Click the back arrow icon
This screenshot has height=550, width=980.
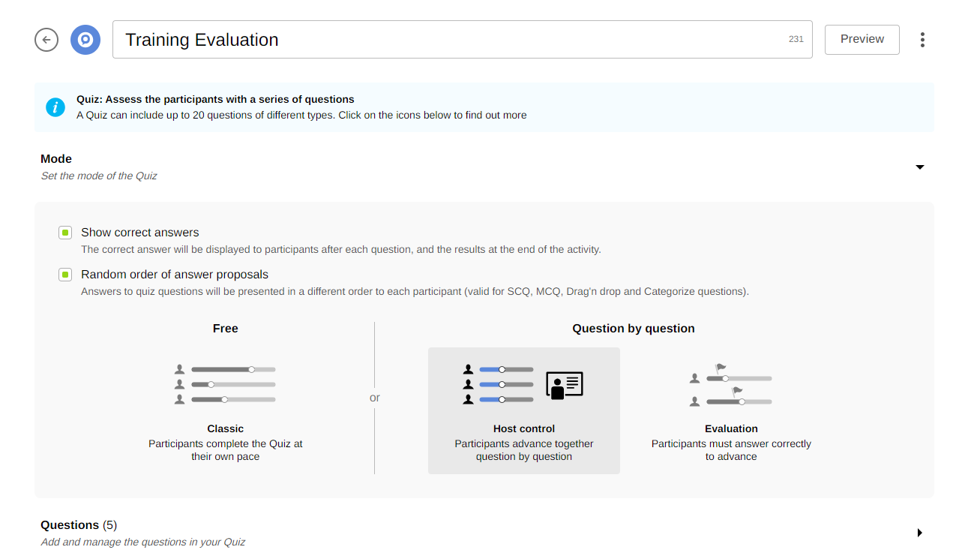pyautogui.click(x=46, y=40)
